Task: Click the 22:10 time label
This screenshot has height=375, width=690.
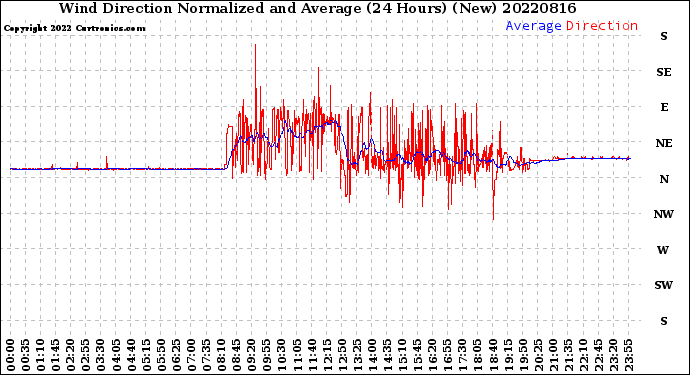Action: (x=583, y=355)
